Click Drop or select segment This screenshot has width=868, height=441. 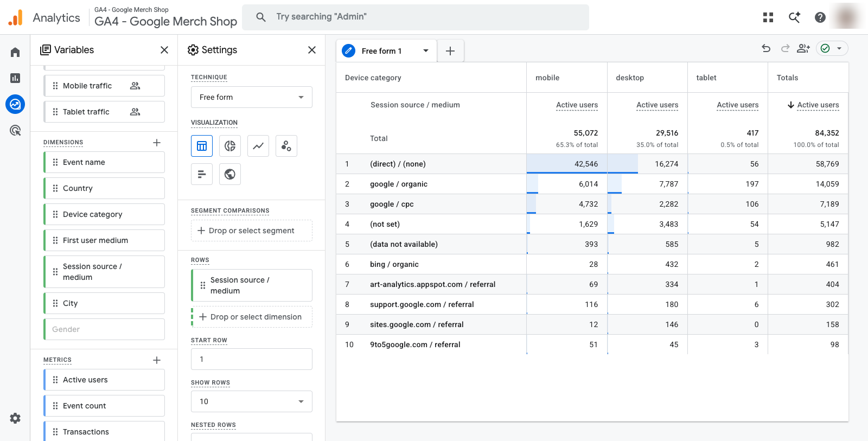coord(252,231)
